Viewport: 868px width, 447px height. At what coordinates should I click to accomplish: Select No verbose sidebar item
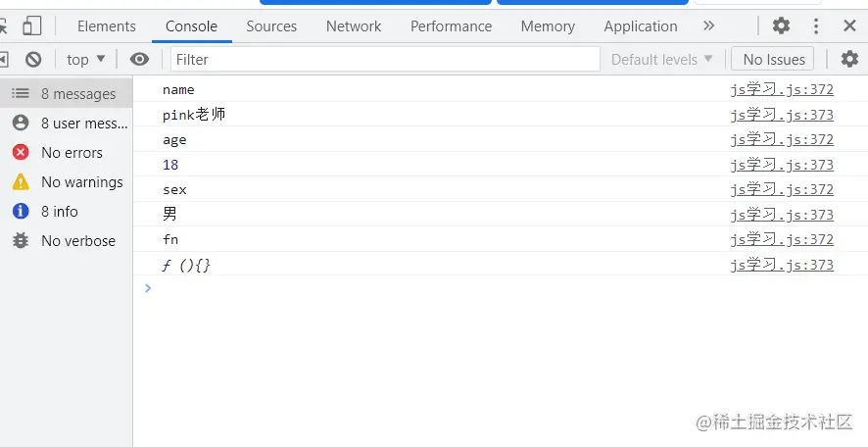67,240
